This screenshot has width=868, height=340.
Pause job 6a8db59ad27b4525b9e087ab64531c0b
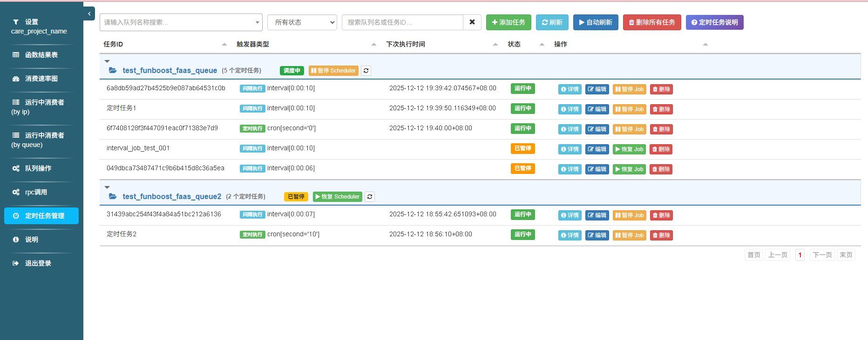tap(630, 89)
